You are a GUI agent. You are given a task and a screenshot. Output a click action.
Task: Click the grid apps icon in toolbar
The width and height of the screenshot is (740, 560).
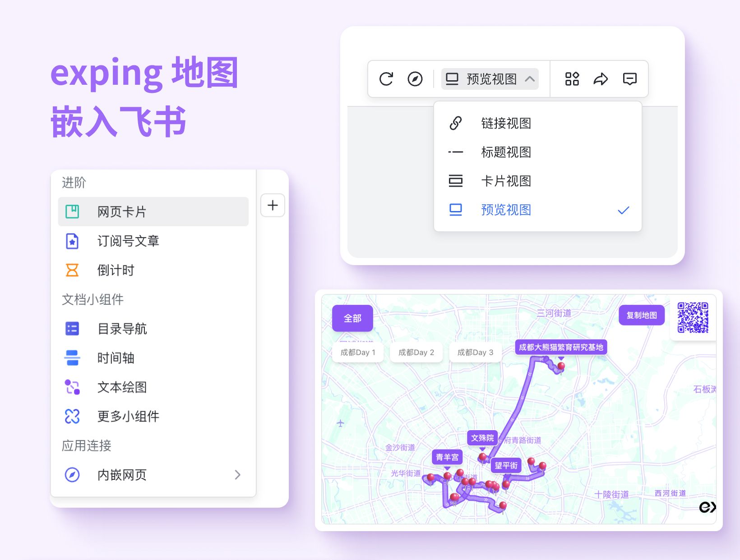[572, 79]
